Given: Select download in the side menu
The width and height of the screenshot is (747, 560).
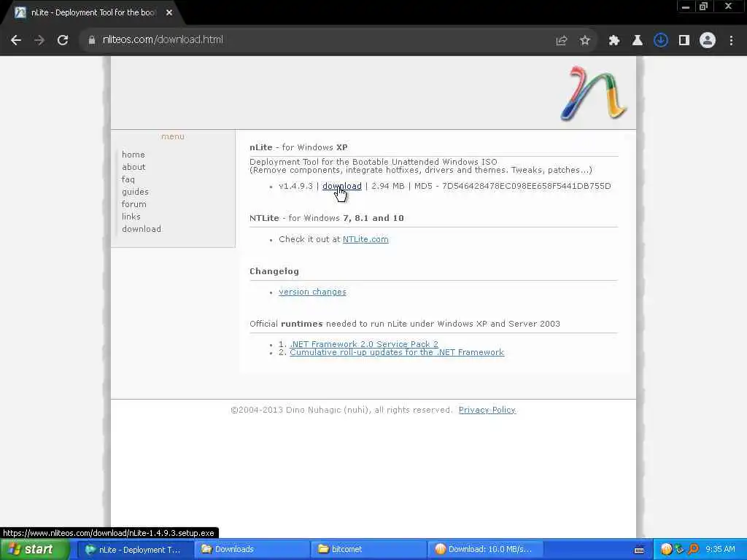Looking at the screenshot, I should [x=142, y=229].
